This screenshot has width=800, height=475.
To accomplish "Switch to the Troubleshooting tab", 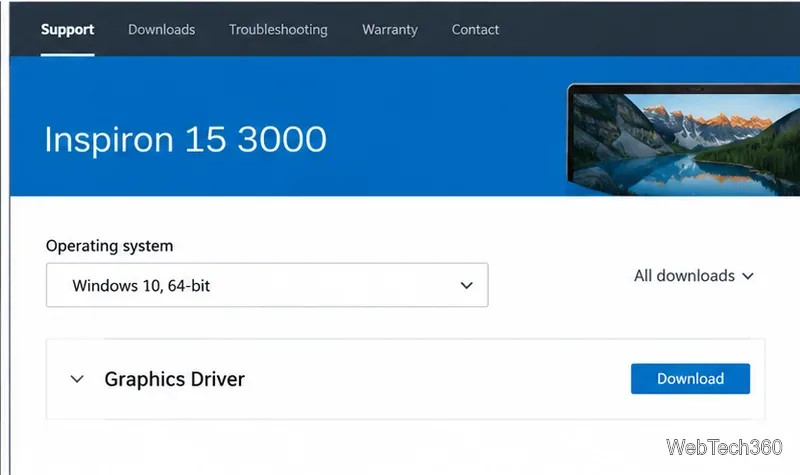I will pyautogui.click(x=278, y=30).
